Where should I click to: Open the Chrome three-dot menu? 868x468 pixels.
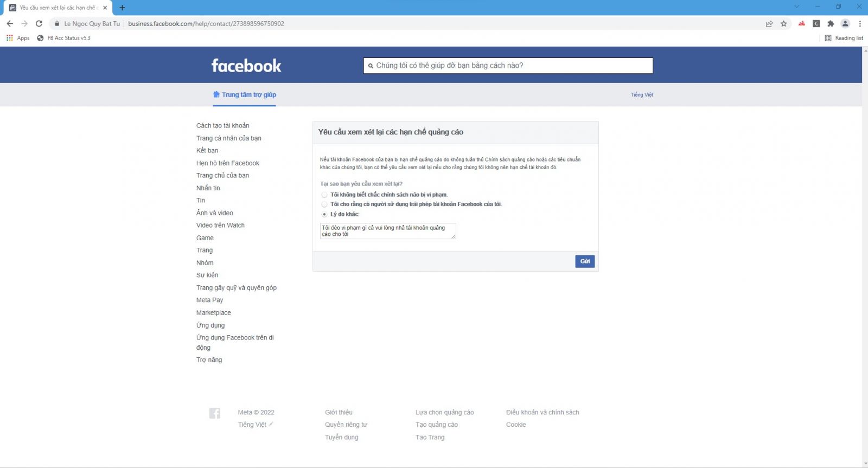tap(860, 23)
